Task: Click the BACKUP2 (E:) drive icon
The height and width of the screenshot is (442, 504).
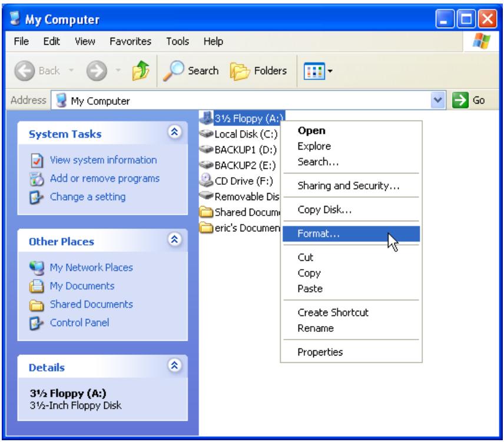Action: [206, 165]
